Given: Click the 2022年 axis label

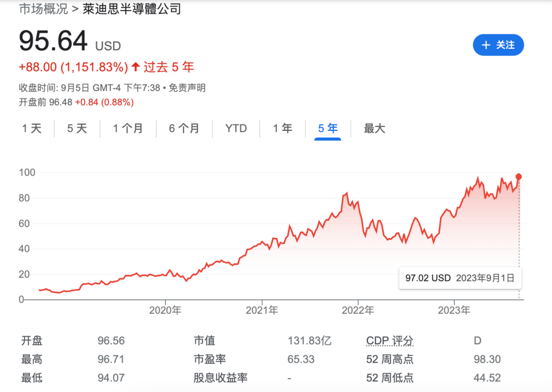Looking at the screenshot, I should pyautogui.click(x=358, y=310).
